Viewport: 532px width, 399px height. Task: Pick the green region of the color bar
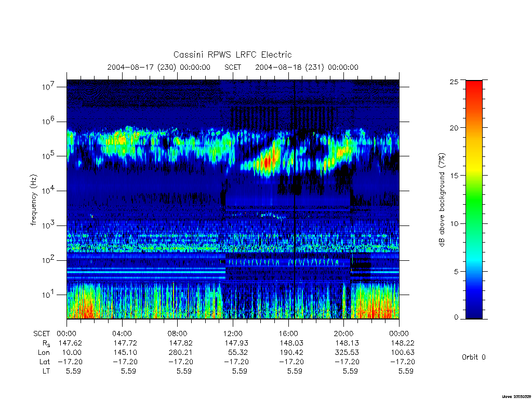click(474, 200)
